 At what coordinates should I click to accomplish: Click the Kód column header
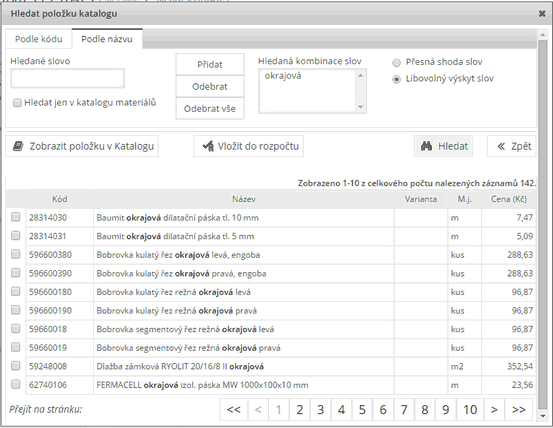coord(60,199)
